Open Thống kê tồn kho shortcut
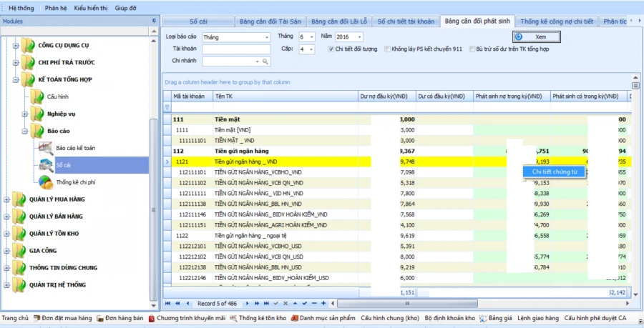 click(x=258, y=318)
